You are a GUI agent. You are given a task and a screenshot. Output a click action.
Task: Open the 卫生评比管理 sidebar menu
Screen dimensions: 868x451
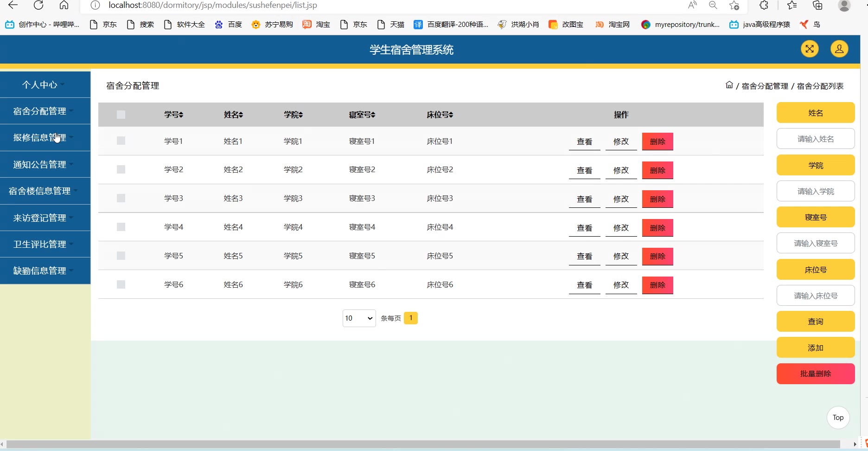40,244
